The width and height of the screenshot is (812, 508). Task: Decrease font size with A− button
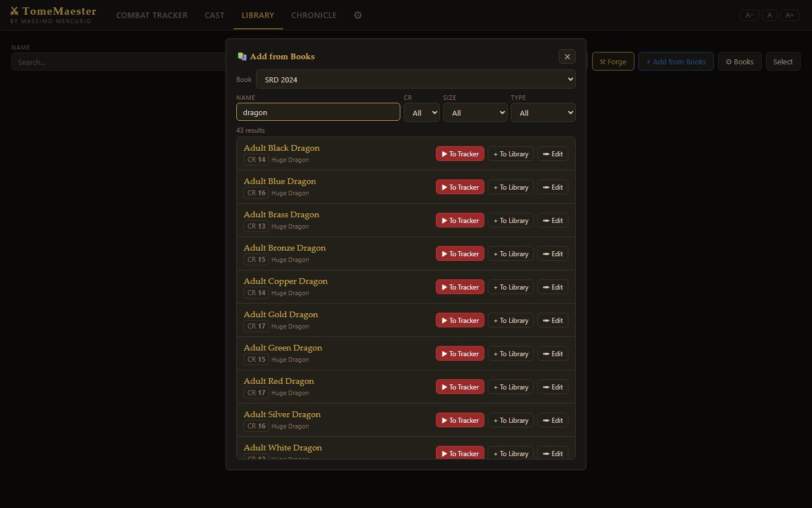click(x=749, y=15)
